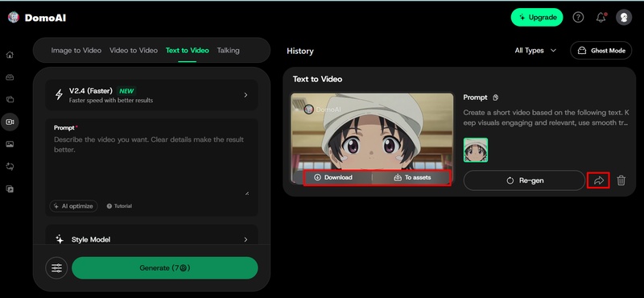Switch to the Talking tab

tap(229, 51)
